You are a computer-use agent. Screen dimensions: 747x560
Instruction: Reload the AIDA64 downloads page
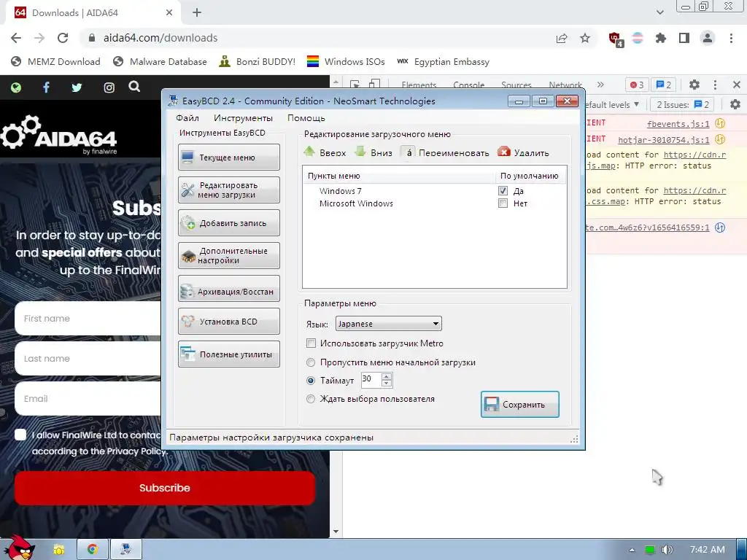pos(63,38)
